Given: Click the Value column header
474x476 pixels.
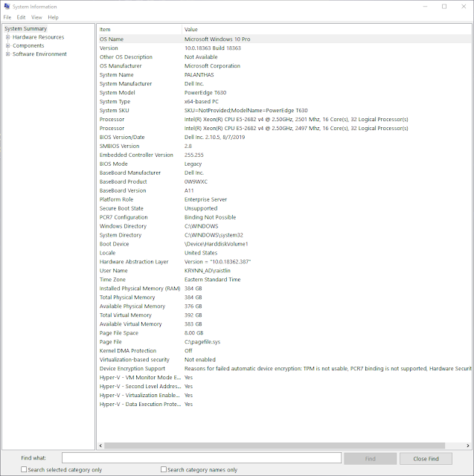Looking at the screenshot, I should click(298, 29).
